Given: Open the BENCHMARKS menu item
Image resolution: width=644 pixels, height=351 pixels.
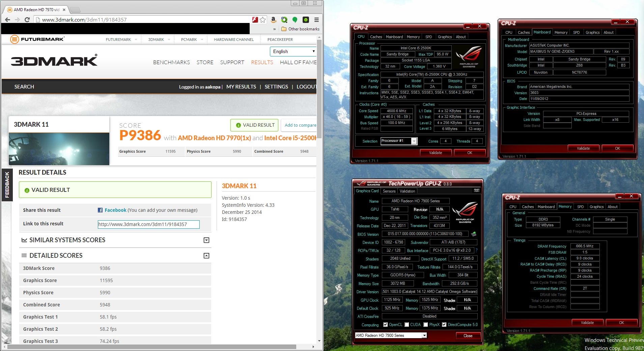Looking at the screenshot, I should (x=171, y=62).
